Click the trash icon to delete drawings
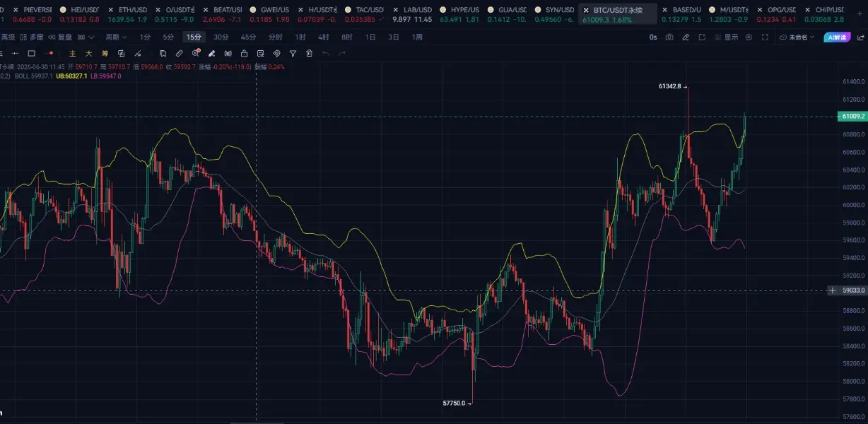Viewport: 868px width, 424px height. tap(309, 53)
